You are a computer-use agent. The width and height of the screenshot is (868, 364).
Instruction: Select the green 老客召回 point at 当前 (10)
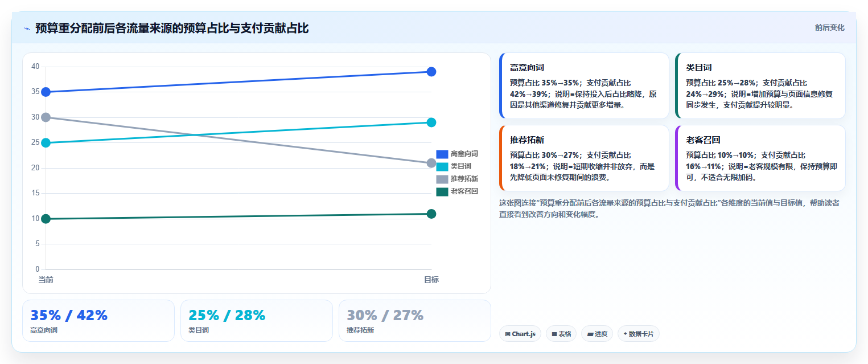(46, 219)
